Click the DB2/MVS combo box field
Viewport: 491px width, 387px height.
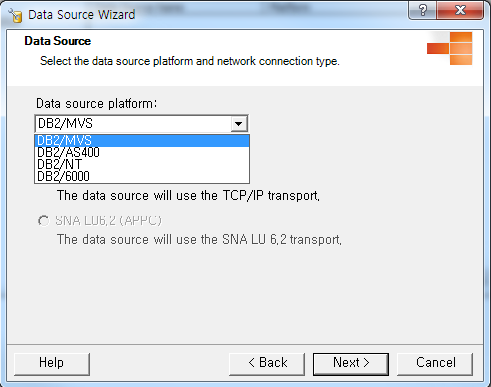(x=141, y=124)
